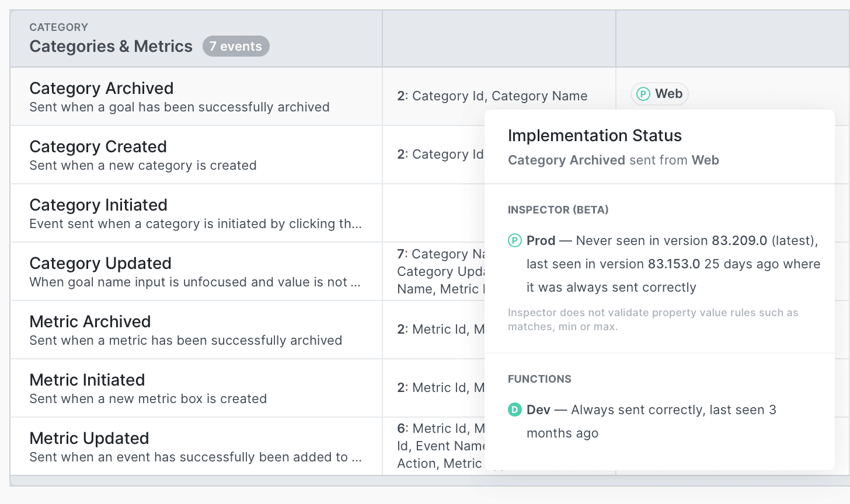This screenshot has width=850, height=504.
Task: Click the teal D Dev icon under Functions
Action: tap(514, 409)
